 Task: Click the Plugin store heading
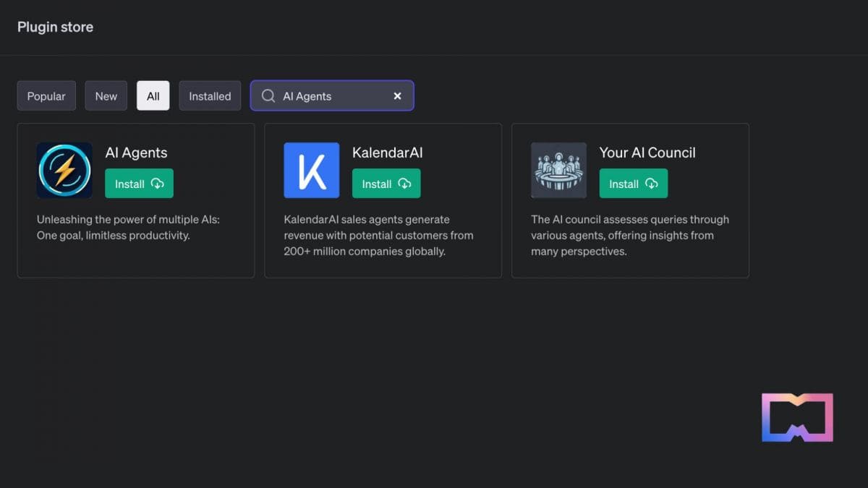pos(55,27)
